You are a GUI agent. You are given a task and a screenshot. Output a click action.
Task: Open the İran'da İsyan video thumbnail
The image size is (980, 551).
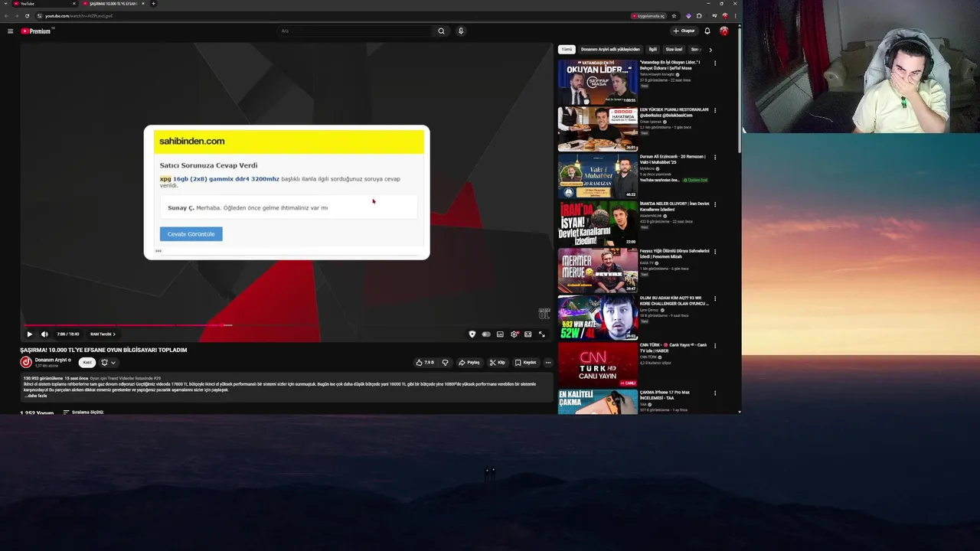coord(598,223)
